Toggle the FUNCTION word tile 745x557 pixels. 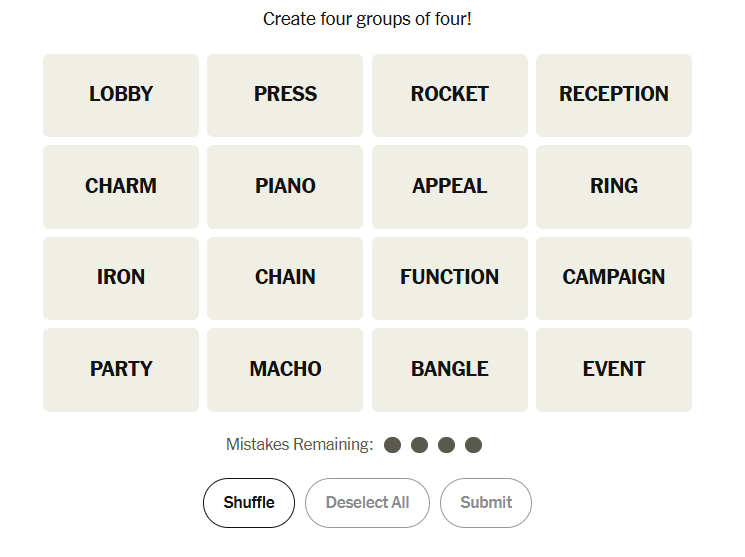tap(450, 278)
